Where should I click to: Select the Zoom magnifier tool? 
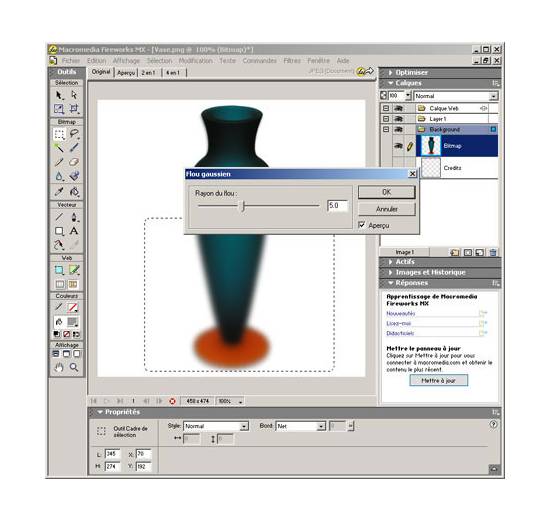pos(74,367)
